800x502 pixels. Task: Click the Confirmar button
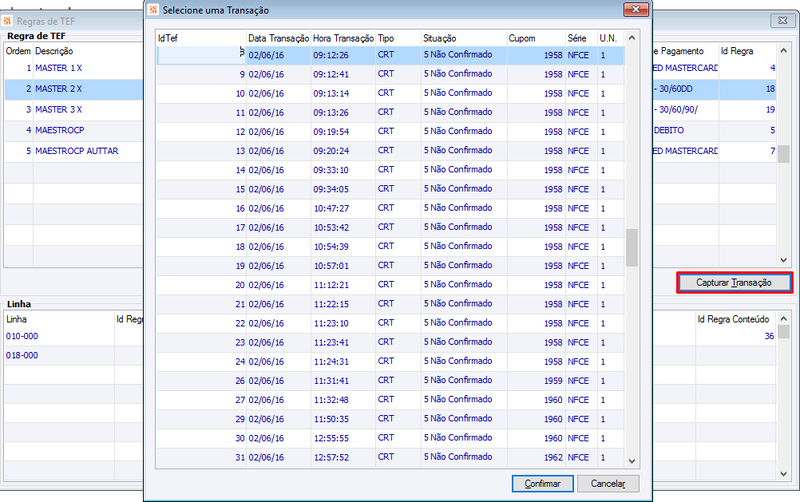coord(542,484)
